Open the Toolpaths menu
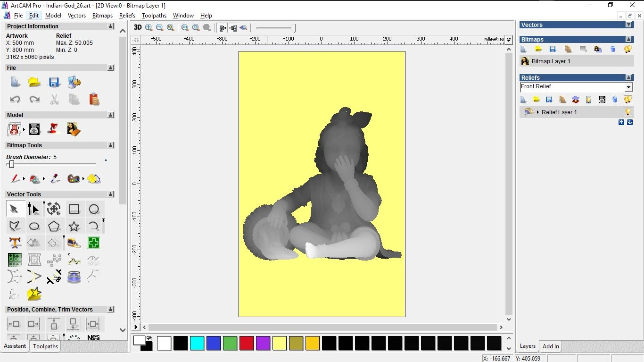Viewport: 644px width, 362px height. (x=154, y=16)
